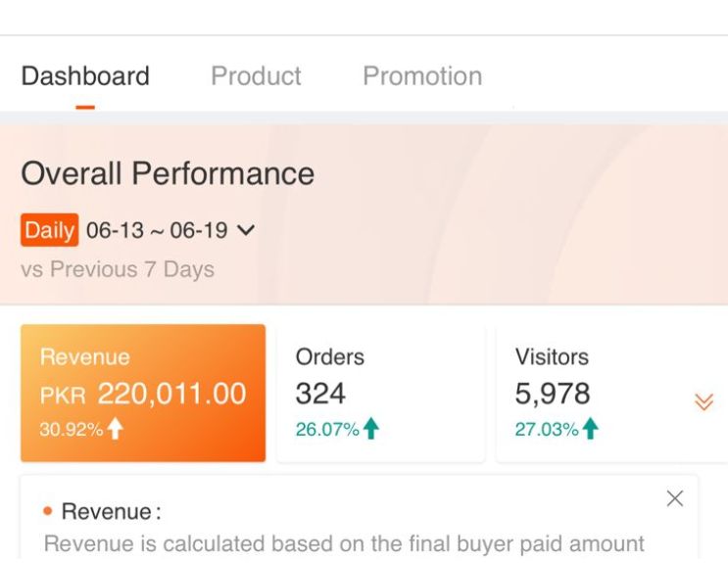This screenshot has height=563, width=728.
Task: Click the green up arrow under Orders
Action: pyautogui.click(x=370, y=429)
